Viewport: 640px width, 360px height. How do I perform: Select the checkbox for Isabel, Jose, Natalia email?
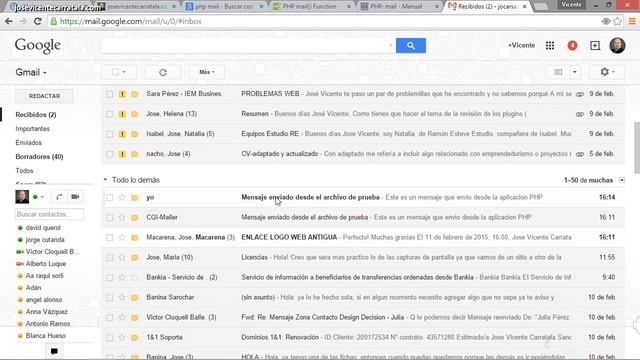[x=109, y=134]
